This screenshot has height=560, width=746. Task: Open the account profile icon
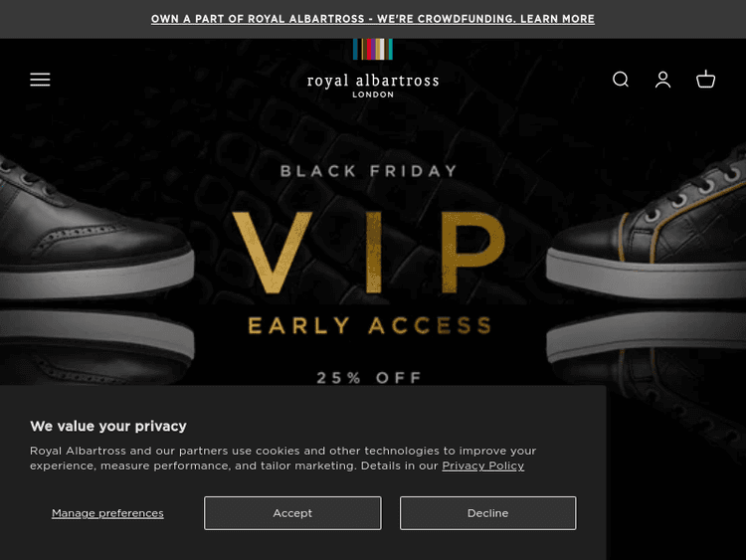[663, 80]
